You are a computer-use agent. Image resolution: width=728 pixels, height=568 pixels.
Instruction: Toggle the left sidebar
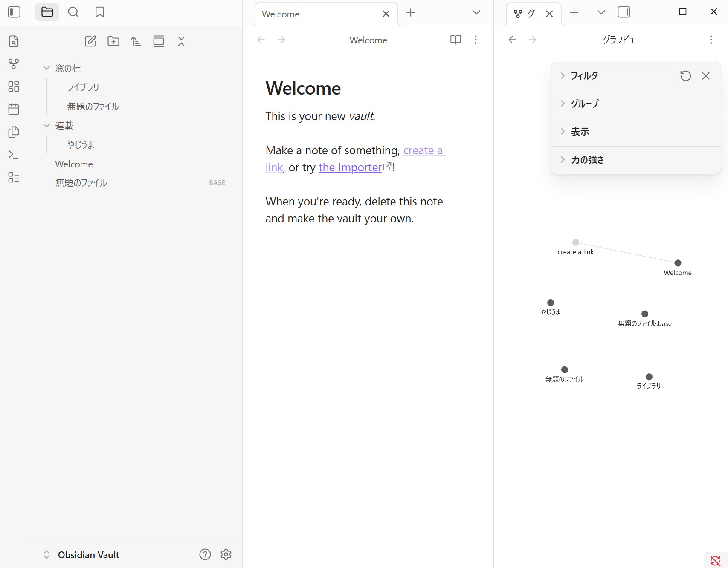click(14, 12)
